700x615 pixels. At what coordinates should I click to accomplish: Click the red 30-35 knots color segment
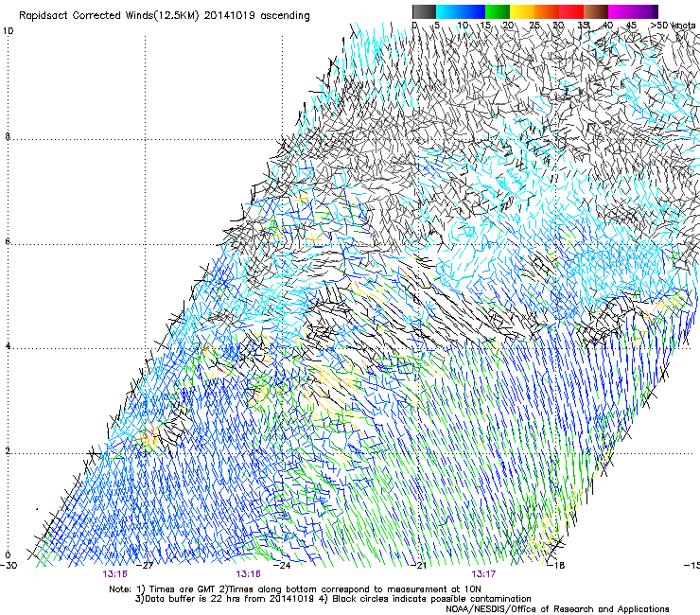(x=570, y=11)
